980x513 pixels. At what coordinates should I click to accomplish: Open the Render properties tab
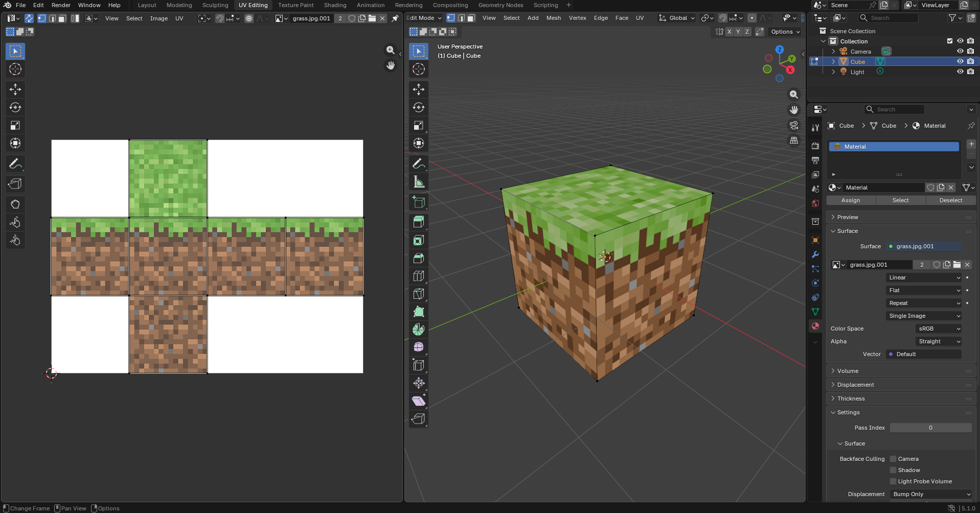[815, 146]
